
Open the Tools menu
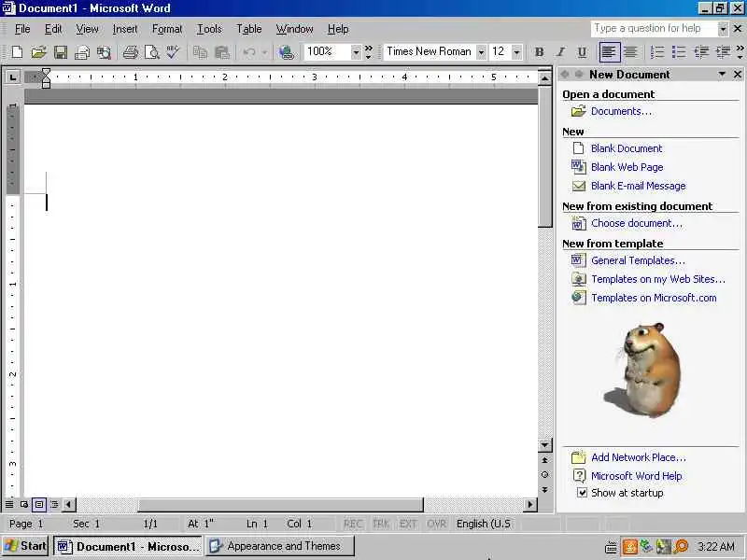point(209,29)
